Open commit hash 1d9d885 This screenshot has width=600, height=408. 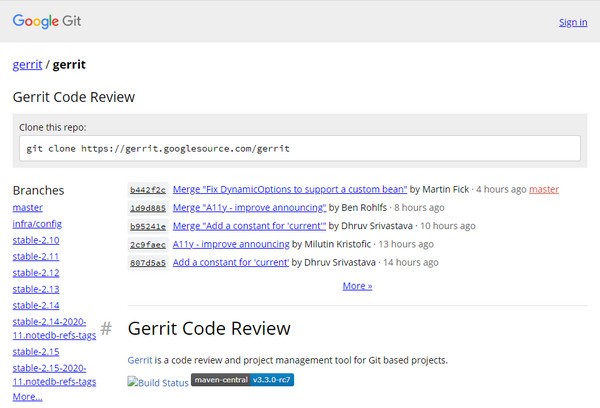(148, 208)
